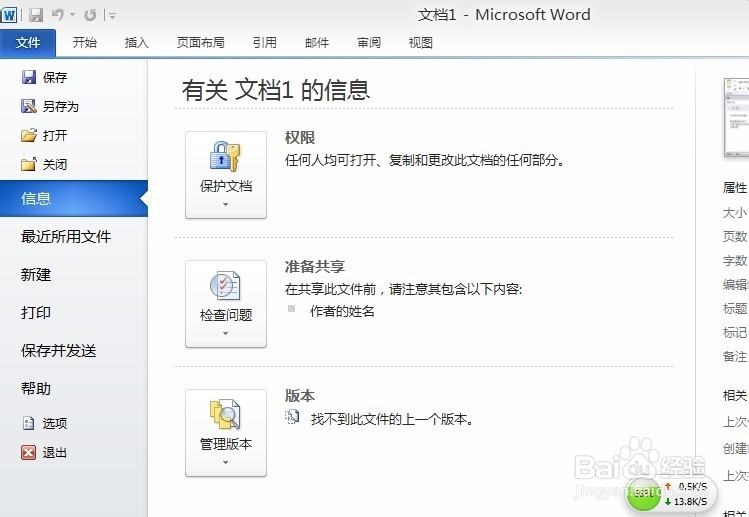The width and height of the screenshot is (749, 517).
Task: Click the lock and key 保护文档 icon
Action: point(225,156)
